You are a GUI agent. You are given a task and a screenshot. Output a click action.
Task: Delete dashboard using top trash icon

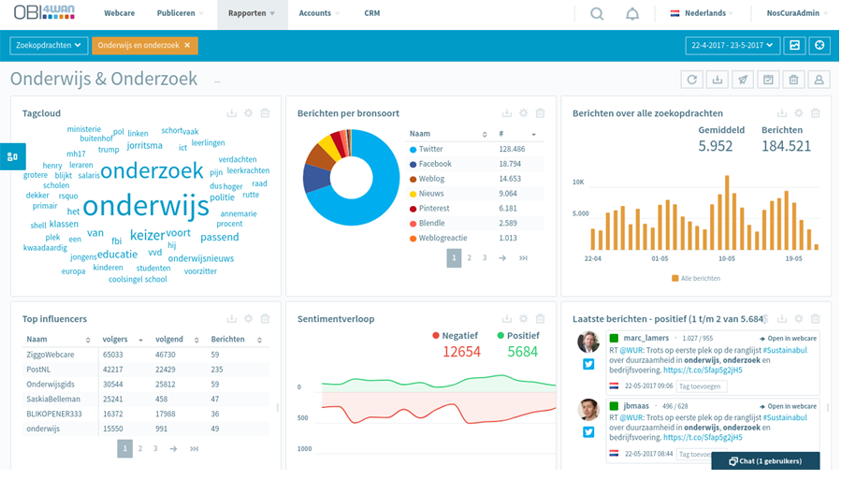point(793,80)
